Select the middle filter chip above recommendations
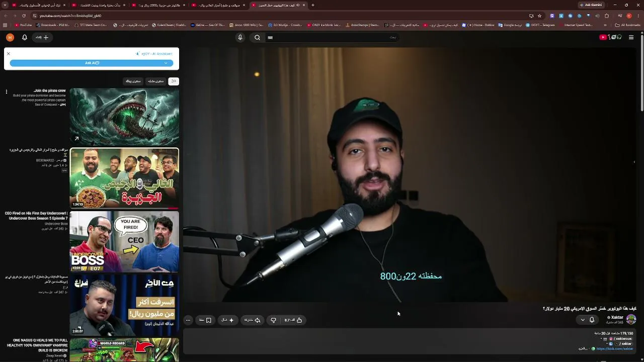The width and height of the screenshot is (644, 362). 155,81
